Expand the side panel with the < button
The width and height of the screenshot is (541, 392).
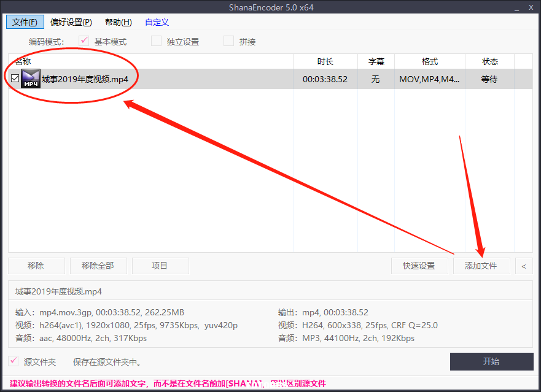(x=524, y=266)
